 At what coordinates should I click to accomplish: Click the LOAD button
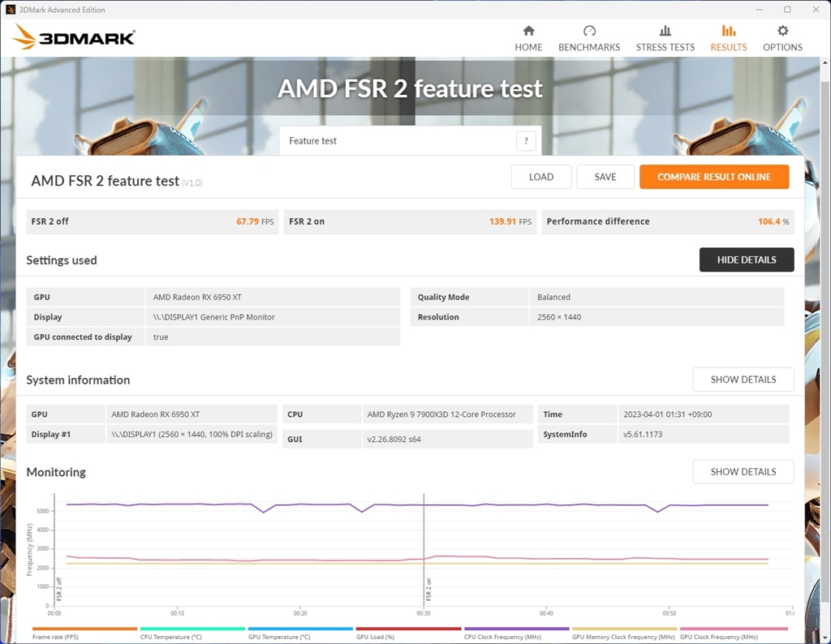[x=541, y=177]
